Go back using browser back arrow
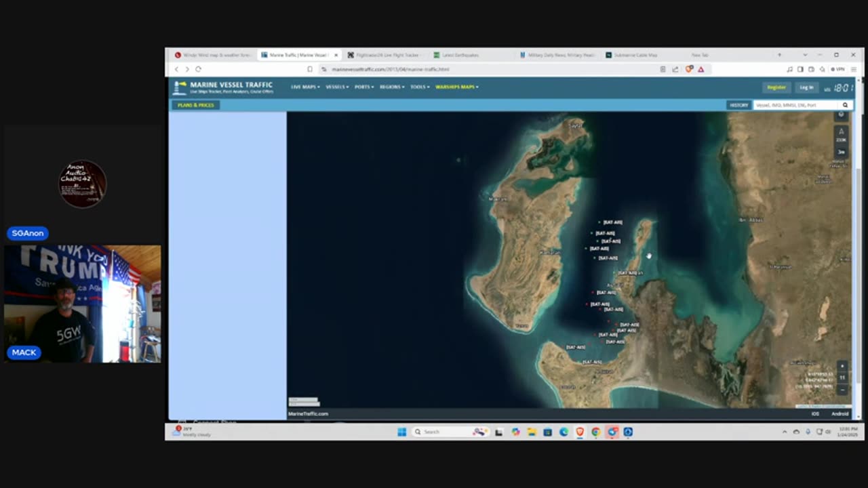 (x=177, y=69)
